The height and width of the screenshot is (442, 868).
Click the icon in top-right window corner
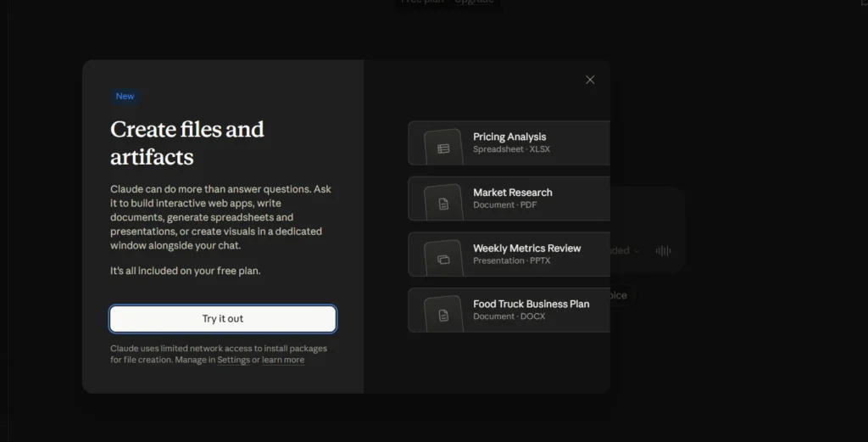pos(863,3)
